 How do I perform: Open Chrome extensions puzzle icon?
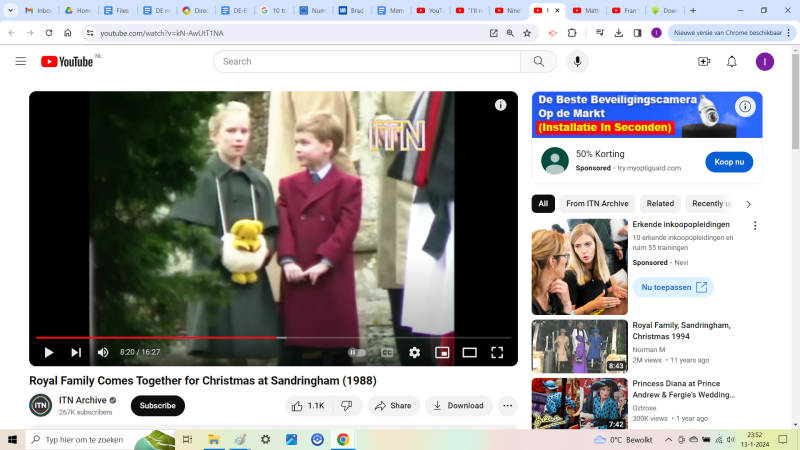[572, 33]
